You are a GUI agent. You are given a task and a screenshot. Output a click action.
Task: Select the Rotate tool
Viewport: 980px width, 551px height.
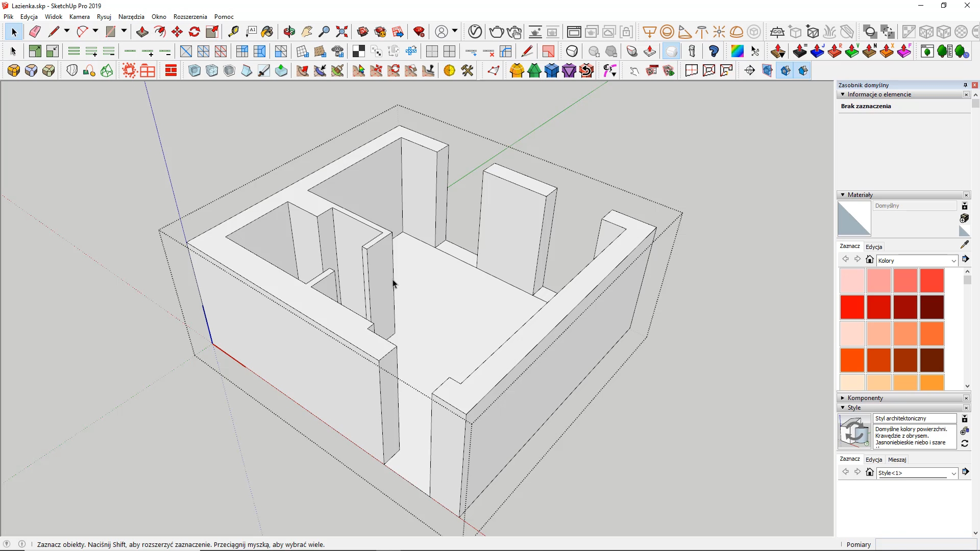tap(194, 32)
